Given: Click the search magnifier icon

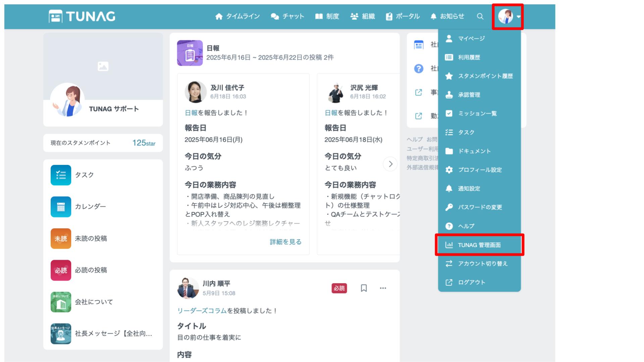Looking at the screenshot, I should point(480,16).
